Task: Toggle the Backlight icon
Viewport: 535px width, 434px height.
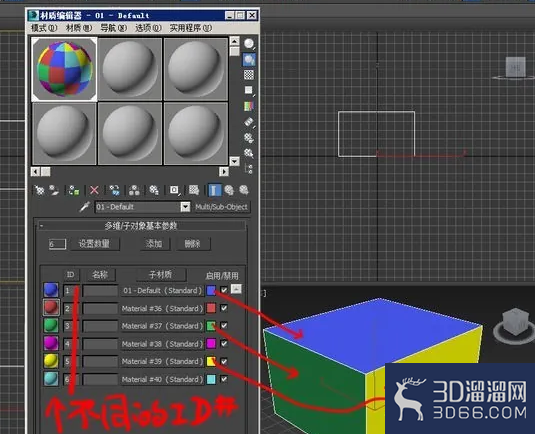Action: [x=249, y=59]
